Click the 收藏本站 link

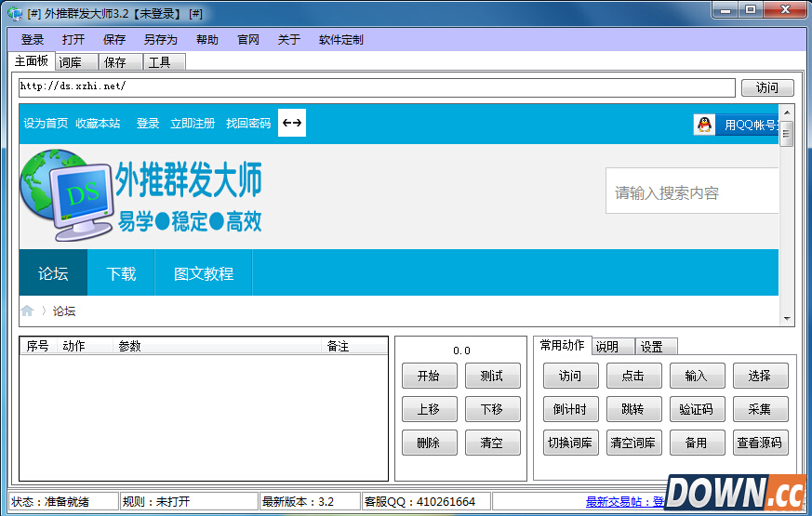point(98,123)
